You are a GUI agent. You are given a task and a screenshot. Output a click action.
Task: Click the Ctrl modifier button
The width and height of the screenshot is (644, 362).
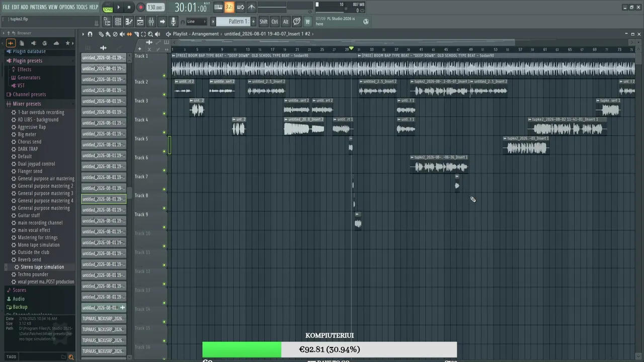coord(275,22)
